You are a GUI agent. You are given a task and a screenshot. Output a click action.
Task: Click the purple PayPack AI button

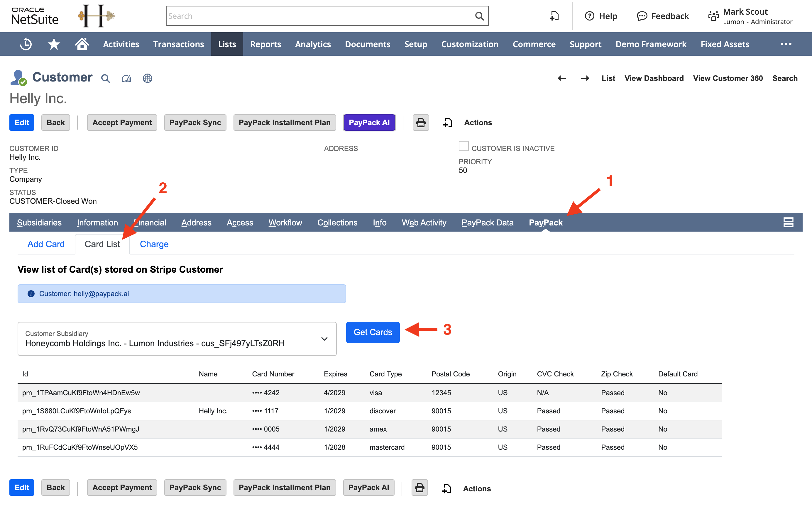(x=369, y=123)
